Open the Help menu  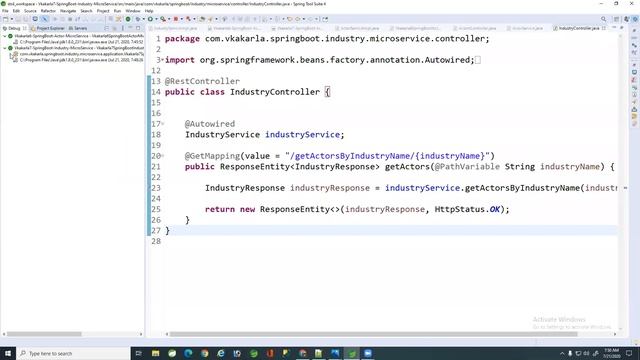pos(149,11)
